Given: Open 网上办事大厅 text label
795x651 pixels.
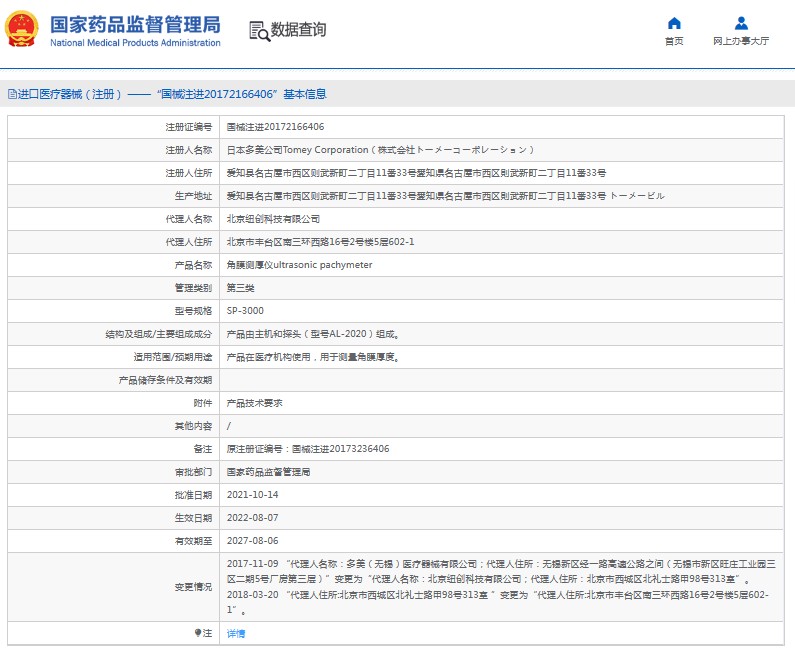Looking at the screenshot, I should click(741, 41).
